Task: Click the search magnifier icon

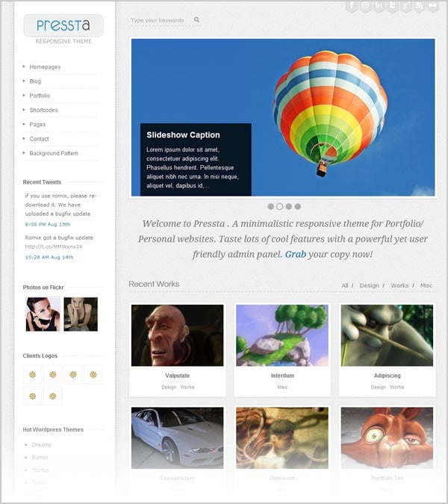Action: (196, 19)
